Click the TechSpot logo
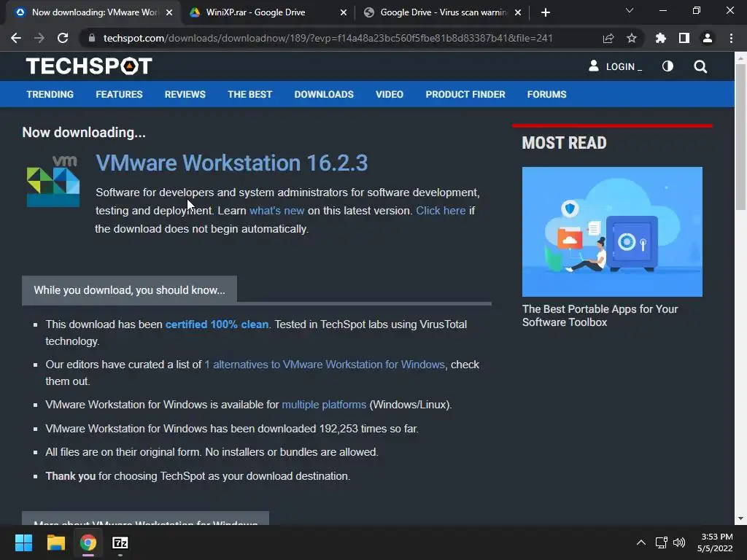This screenshot has width=747, height=560. pyautogui.click(x=89, y=66)
